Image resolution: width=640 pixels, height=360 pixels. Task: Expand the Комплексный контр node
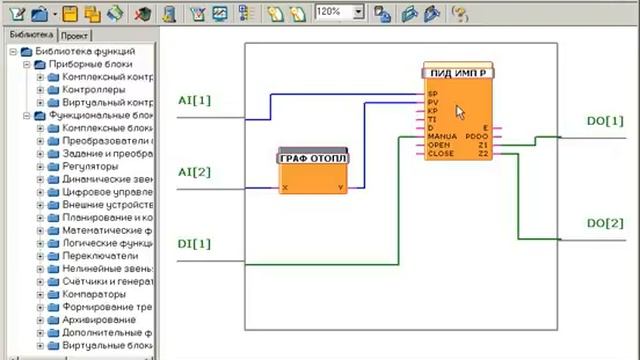coord(40,77)
